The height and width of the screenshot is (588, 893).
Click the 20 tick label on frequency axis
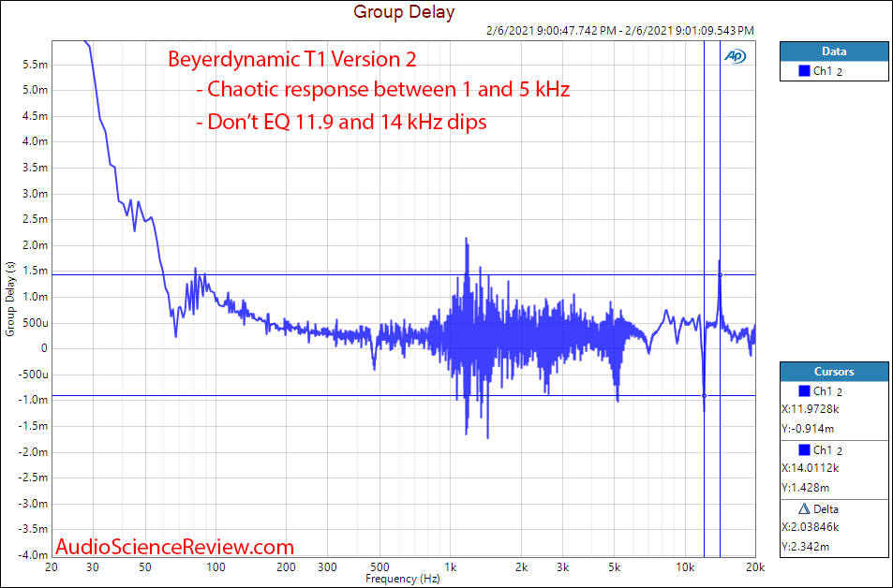click(x=52, y=567)
